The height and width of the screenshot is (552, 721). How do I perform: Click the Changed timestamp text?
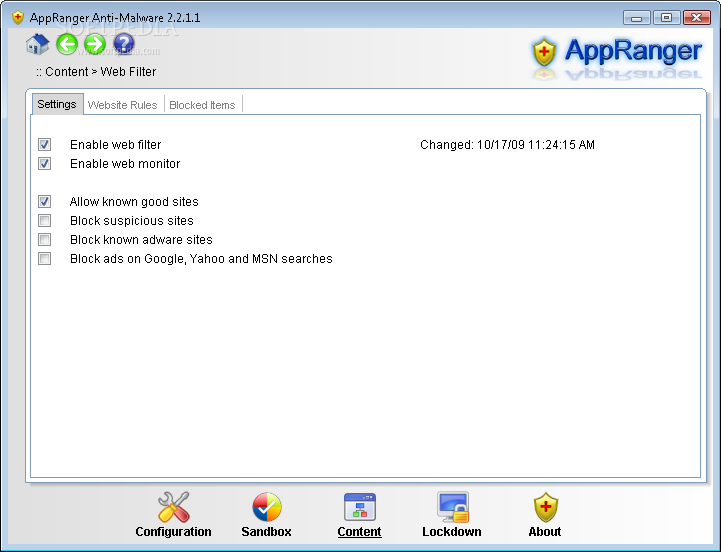(x=507, y=145)
